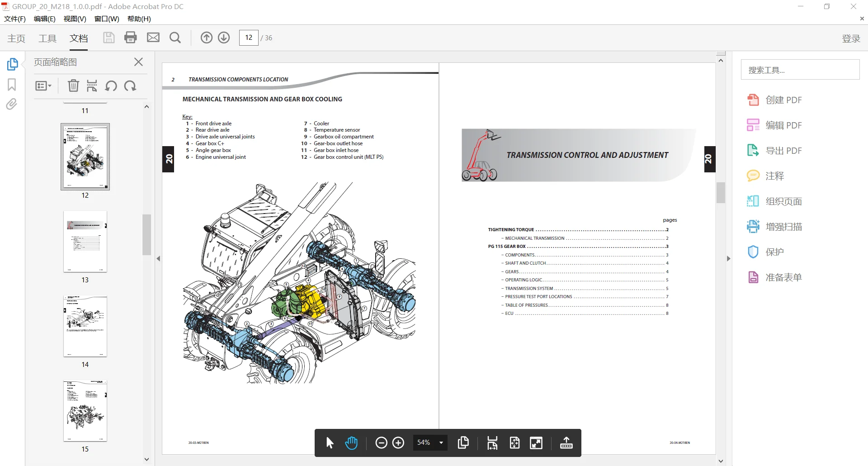Click the Save file icon
The width and height of the screenshot is (868, 466).
108,38
